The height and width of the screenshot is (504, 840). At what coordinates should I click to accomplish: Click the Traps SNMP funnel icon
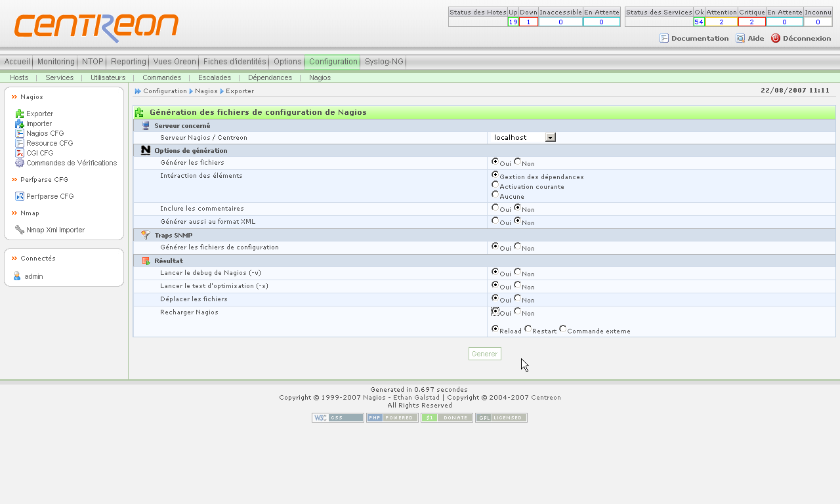(x=146, y=235)
